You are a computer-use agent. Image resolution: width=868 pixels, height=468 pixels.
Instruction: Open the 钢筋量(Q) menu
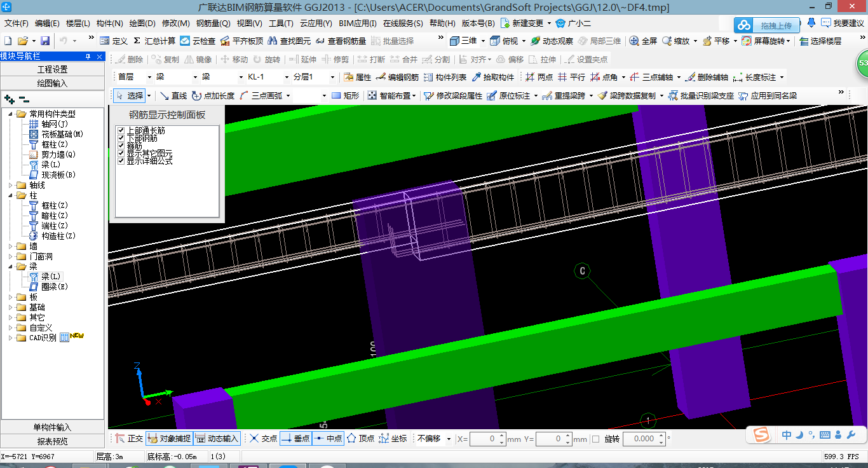coord(214,24)
